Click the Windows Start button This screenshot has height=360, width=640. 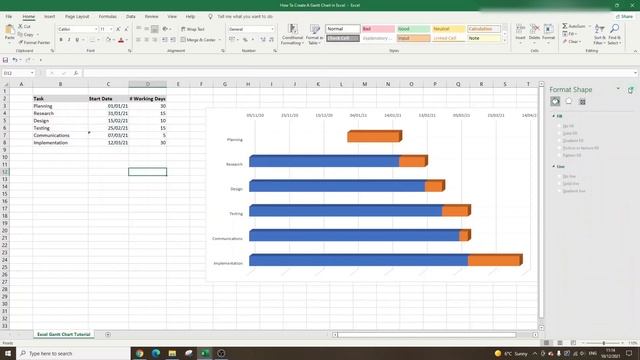click(8, 353)
